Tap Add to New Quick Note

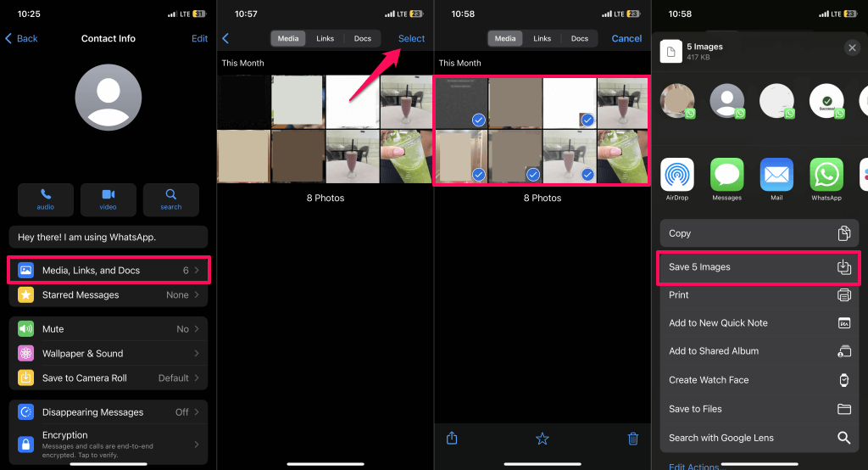pyautogui.click(x=759, y=323)
